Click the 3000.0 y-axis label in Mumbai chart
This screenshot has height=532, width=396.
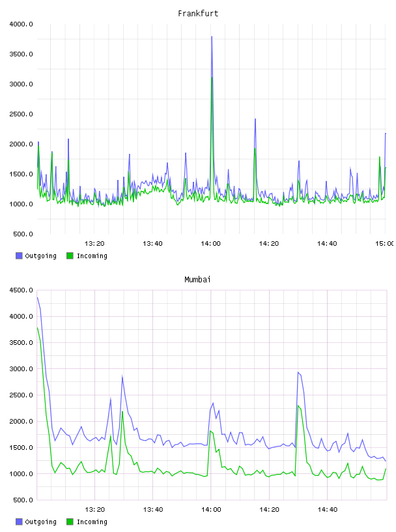tap(21, 369)
